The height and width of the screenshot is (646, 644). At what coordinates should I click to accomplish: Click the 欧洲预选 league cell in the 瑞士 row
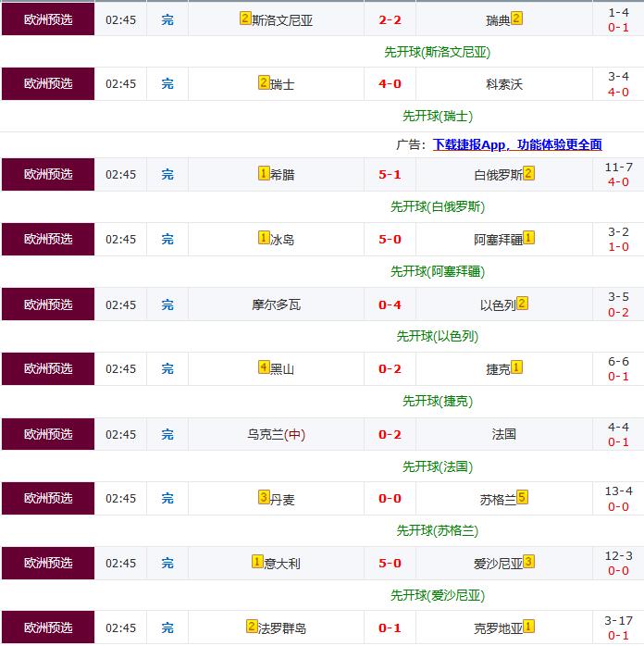[48, 83]
